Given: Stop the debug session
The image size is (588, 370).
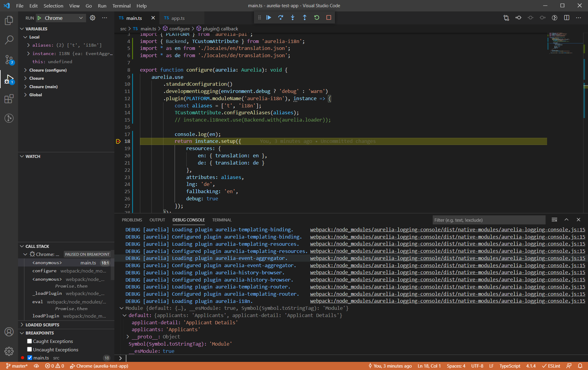Looking at the screenshot, I should pyautogui.click(x=329, y=18).
